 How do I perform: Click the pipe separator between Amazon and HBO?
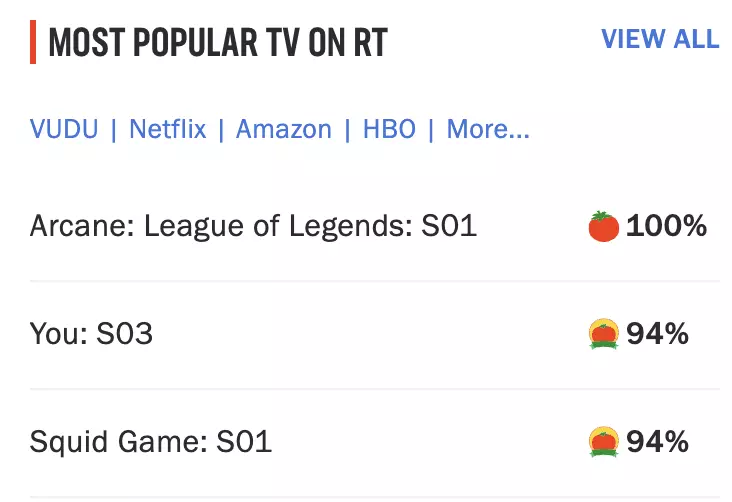click(x=347, y=129)
